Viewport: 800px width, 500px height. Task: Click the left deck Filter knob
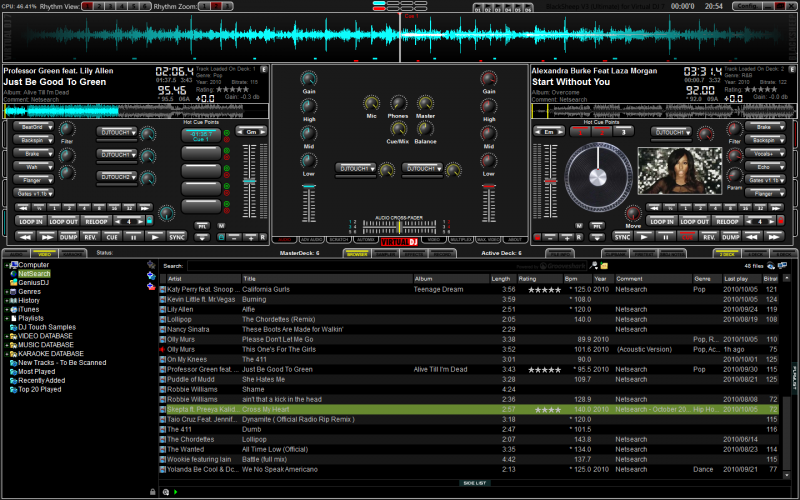coord(67,130)
